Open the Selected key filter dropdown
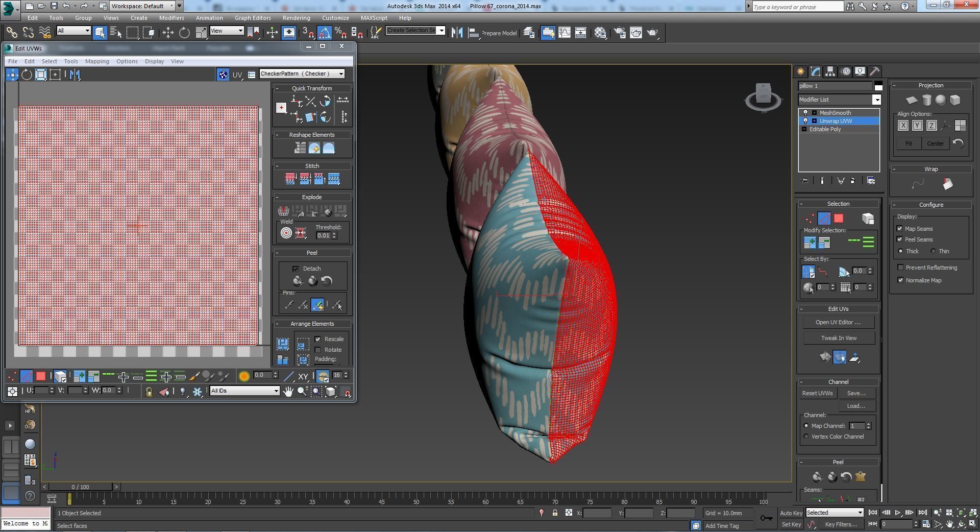Viewport: 980px width, 532px height. [835, 513]
